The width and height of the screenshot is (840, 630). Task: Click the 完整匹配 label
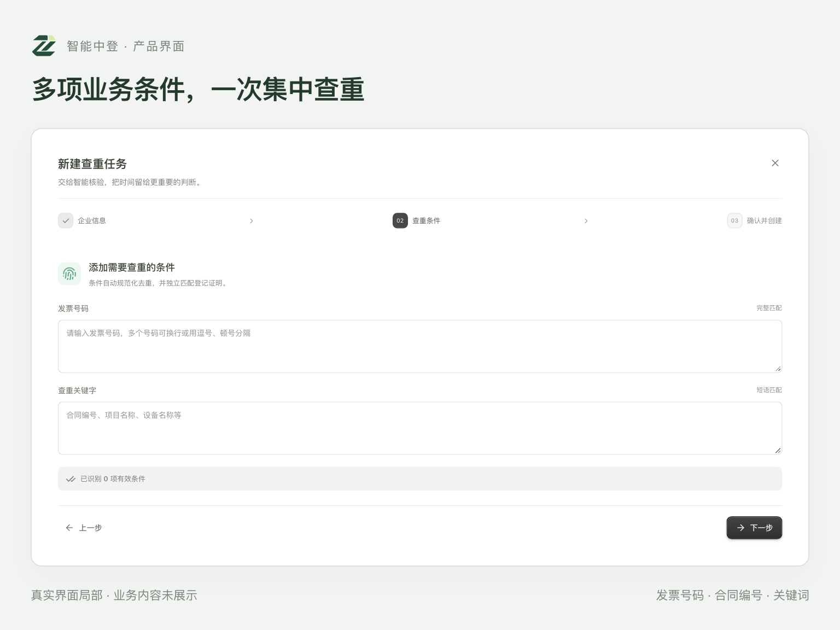point(769,308)
